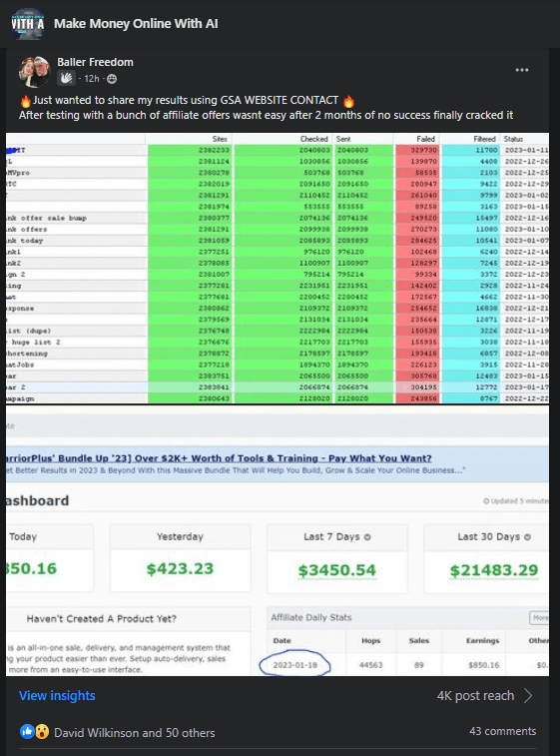The height and width of the screenshot is (756, 560).
Task: Open David Wilkinson and 50 others reactions list
Action: pos(135,733)
